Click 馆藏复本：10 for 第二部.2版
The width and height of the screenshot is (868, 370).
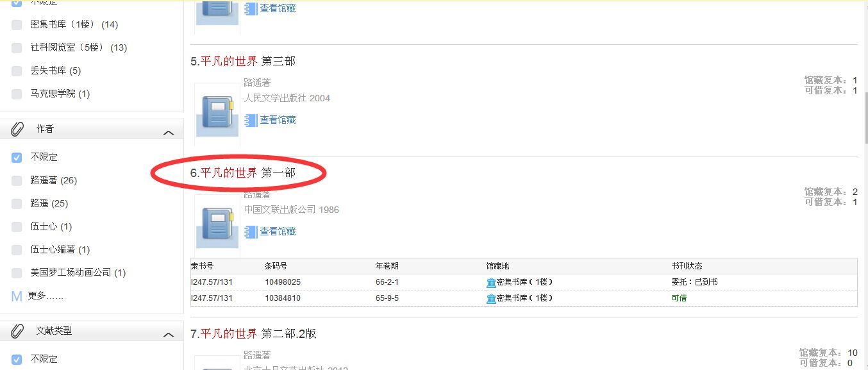[x=828, y=353]
